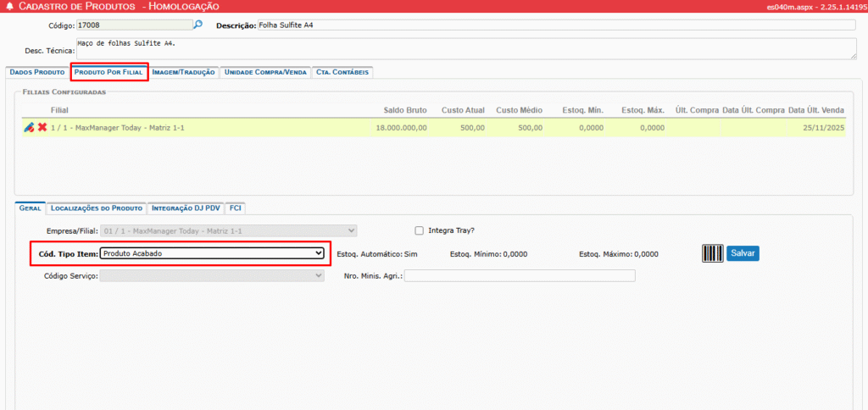Click the notification bell icon in header
868x410 pixels.
8,7
